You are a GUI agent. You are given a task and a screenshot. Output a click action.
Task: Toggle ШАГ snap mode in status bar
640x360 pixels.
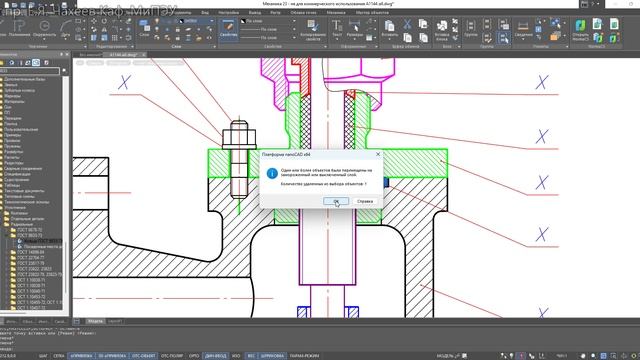[43, 356]
